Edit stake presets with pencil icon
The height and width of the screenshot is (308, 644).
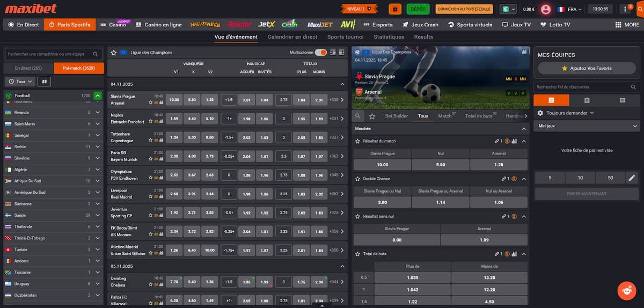point(632,178)
